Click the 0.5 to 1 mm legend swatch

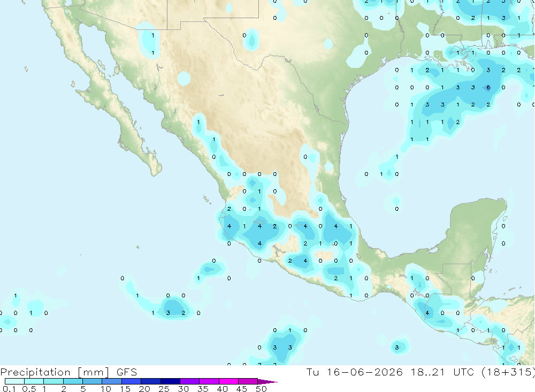(34, 381)
